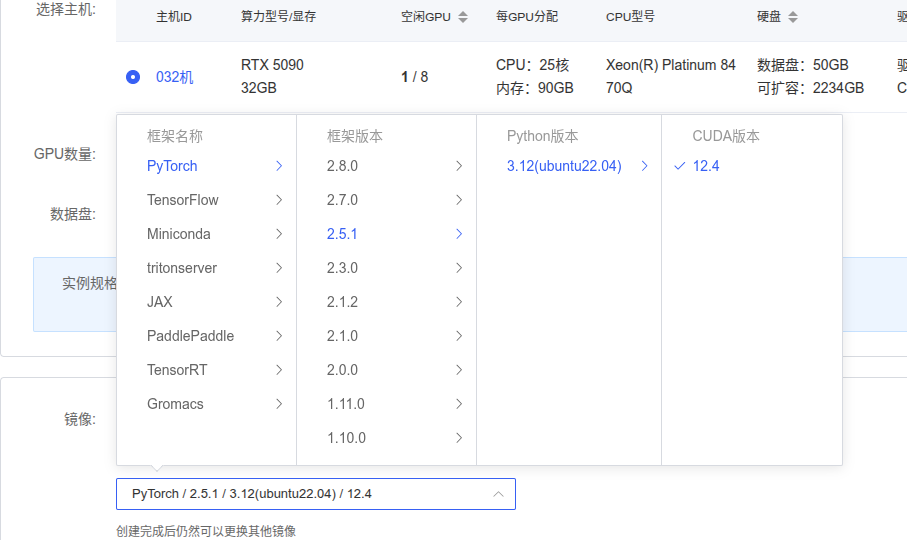Click RTX 5090 model text

(x=272, y=65)
